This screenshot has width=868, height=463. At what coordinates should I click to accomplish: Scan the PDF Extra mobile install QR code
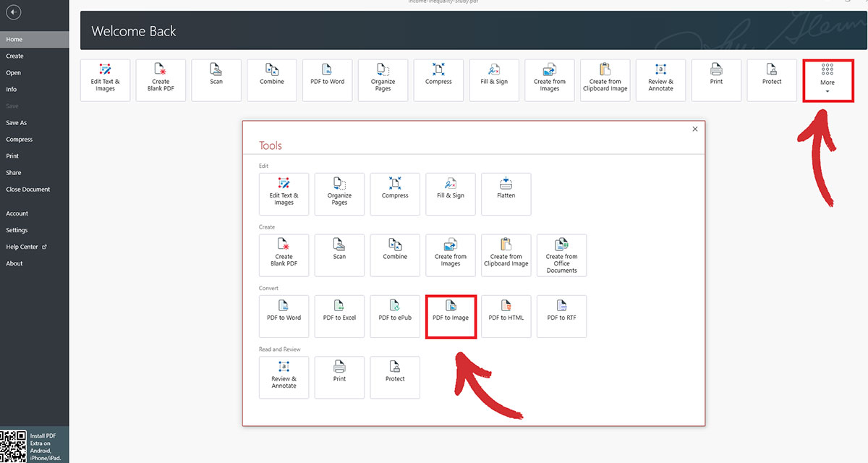pos(13,445)
